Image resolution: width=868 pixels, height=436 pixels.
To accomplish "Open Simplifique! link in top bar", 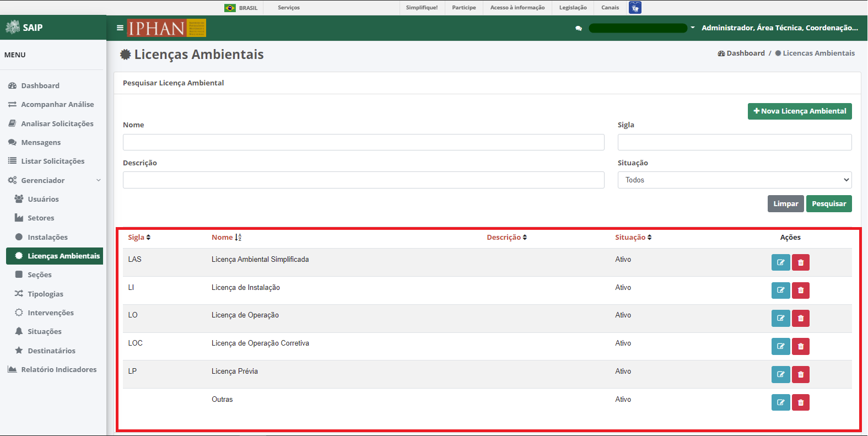I will tap(422, 8).
